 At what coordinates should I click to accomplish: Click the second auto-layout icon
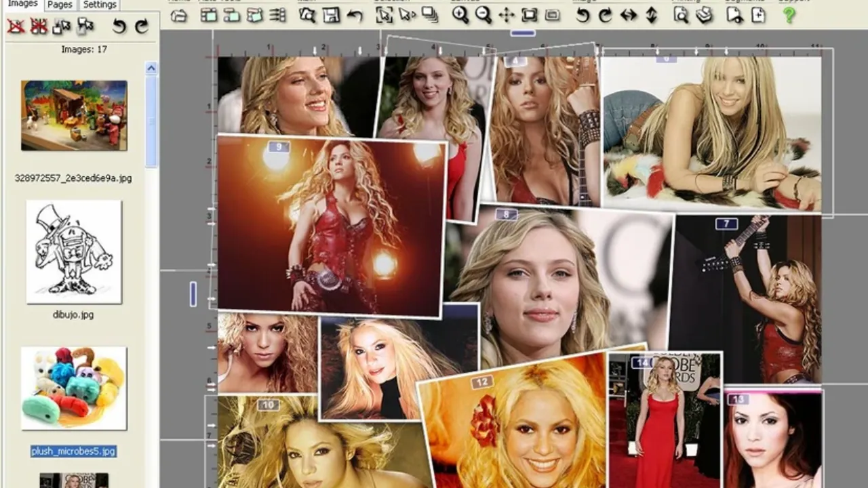pos(232,15)
